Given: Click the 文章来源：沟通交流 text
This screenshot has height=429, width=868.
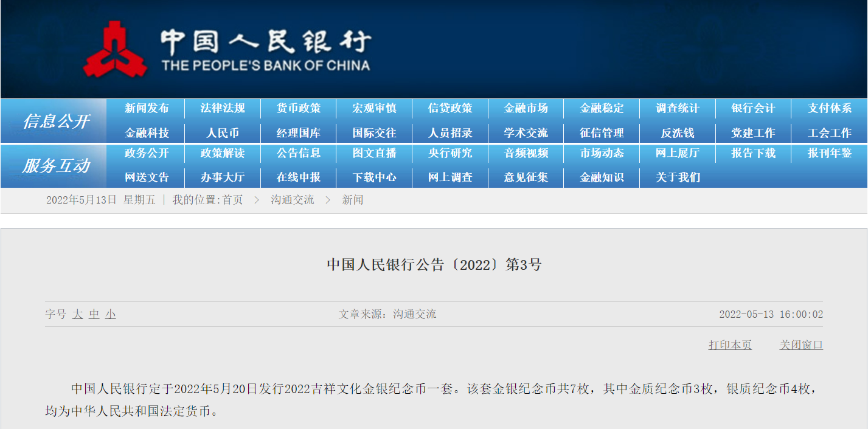Looking at the screenshot, I should click(x=387, y=314).
